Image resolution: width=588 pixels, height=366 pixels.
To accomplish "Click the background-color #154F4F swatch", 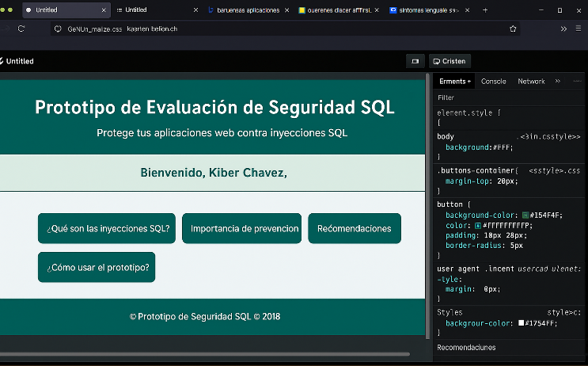I will click(525, 215).
